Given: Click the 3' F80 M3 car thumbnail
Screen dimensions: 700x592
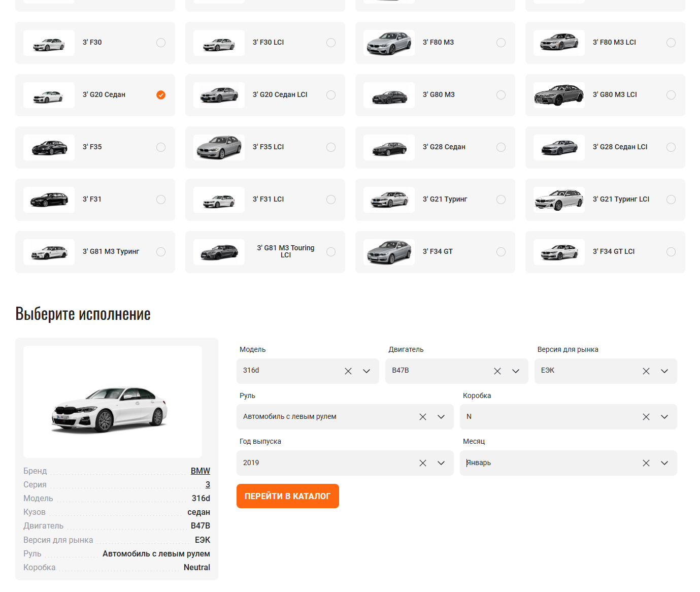Looking at the screenshot, I should [389, 43].
